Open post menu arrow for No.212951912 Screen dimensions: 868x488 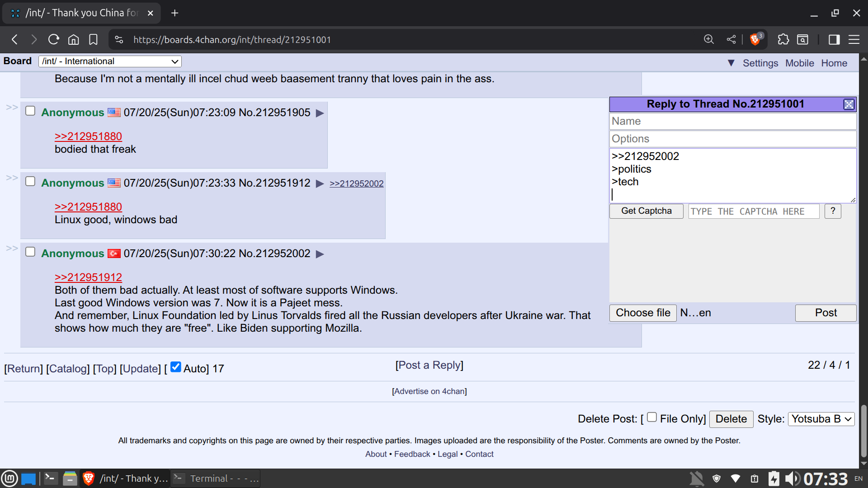click(x=320, y=183)
